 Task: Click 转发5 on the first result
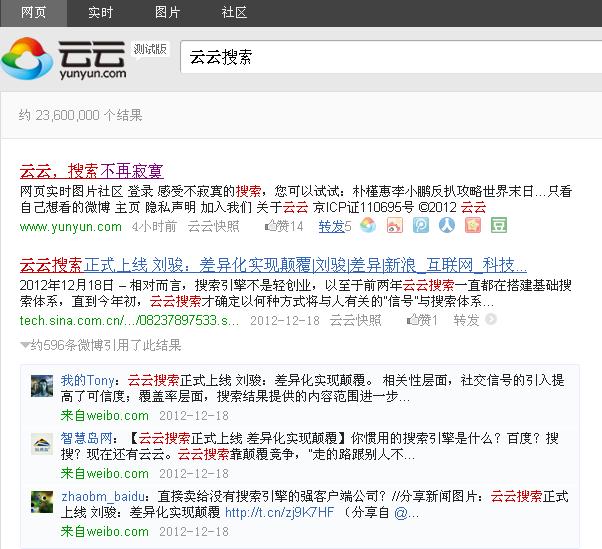335,227
